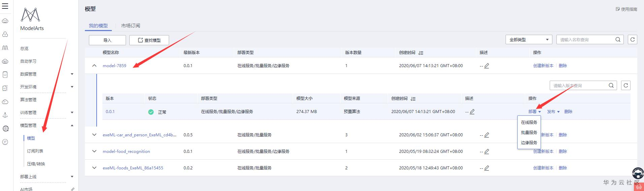Screen dimensions: 644x191
Task: Click the refresh icon beside name search
Action: point(633,39)
